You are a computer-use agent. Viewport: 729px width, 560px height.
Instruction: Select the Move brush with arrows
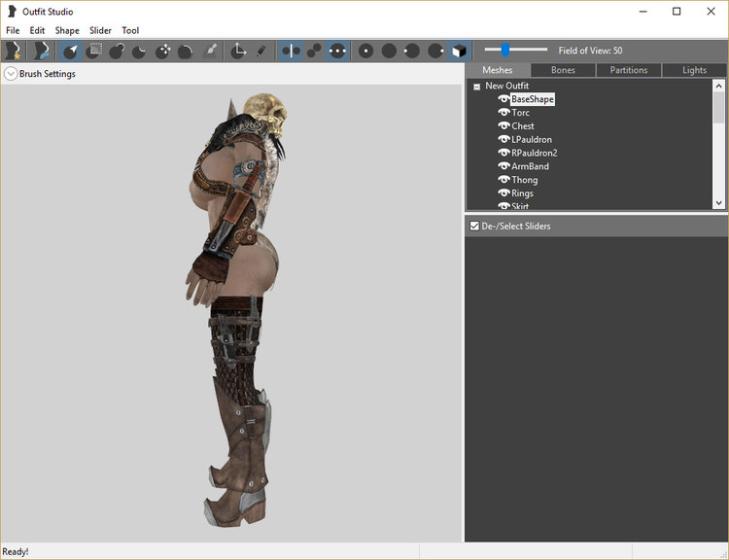[162, 51]
